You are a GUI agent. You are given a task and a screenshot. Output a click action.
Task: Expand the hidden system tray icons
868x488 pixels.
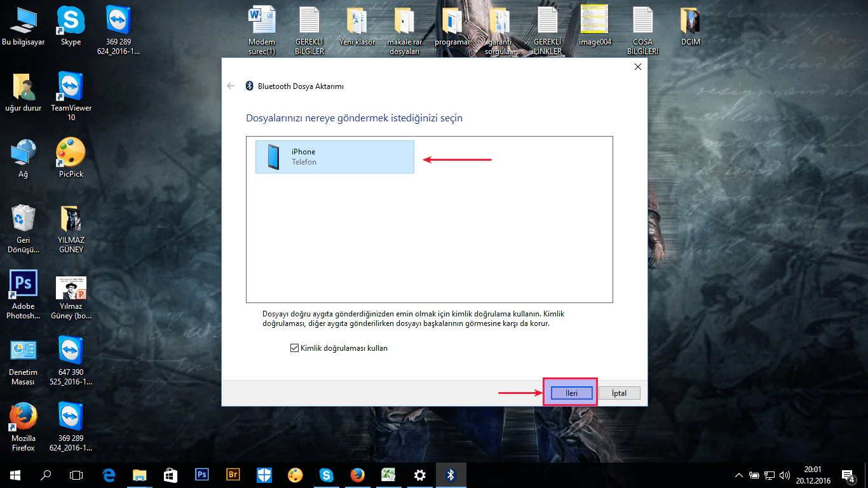click(x=739, y=475)
